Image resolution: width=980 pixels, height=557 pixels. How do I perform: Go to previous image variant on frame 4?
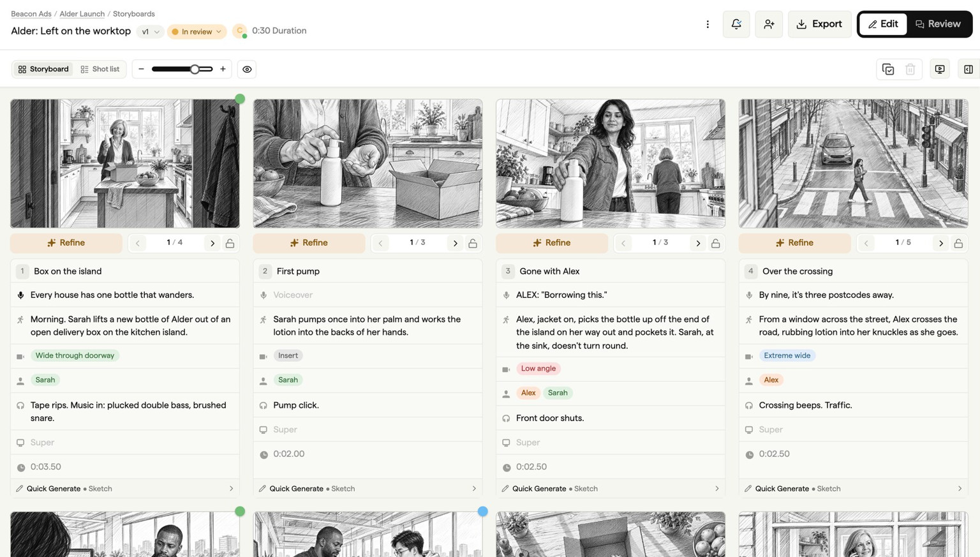pyautogui.click(x=866, y=243)
